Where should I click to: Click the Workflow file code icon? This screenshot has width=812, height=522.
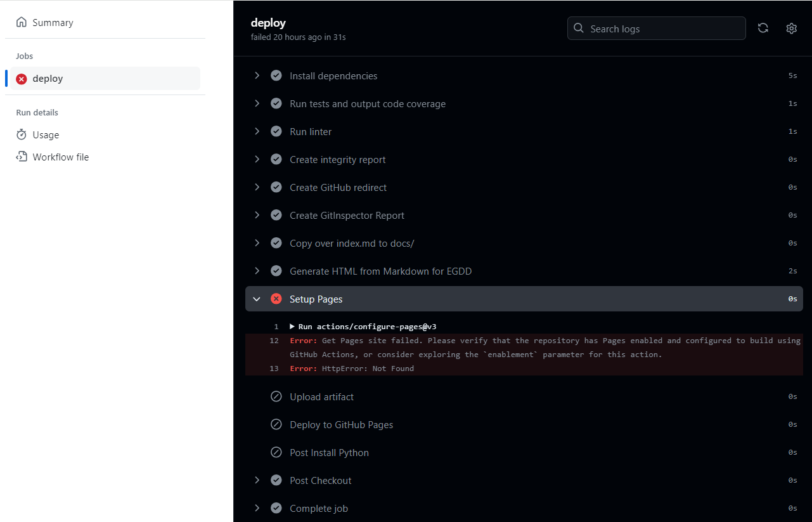click(22, 157)
